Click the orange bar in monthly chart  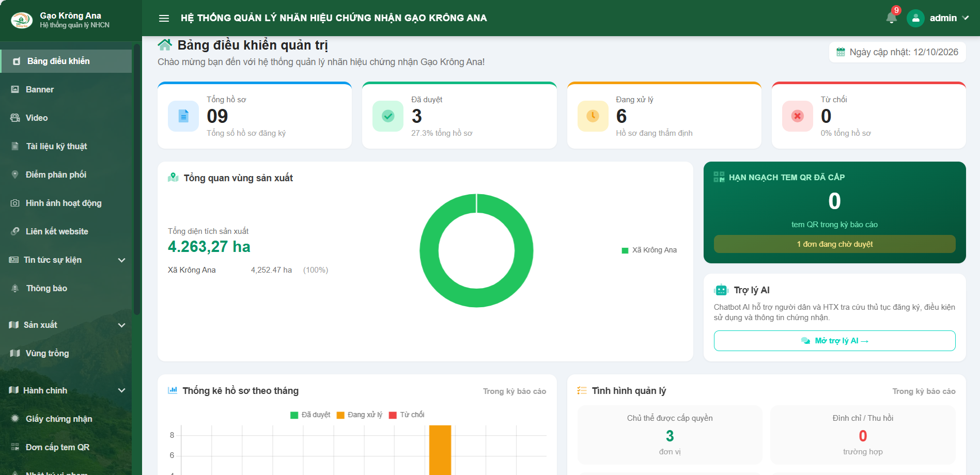[440, 450]
